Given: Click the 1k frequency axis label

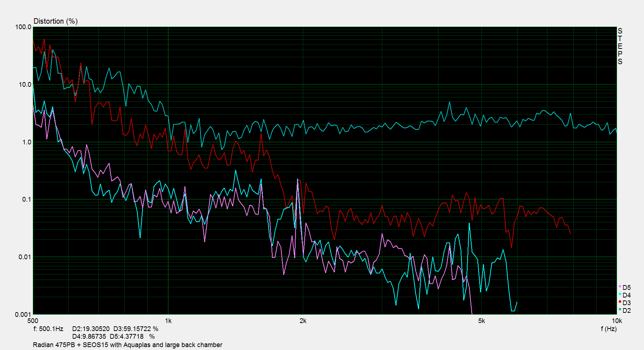Looking at the screenshot, I should coord(168,321).
